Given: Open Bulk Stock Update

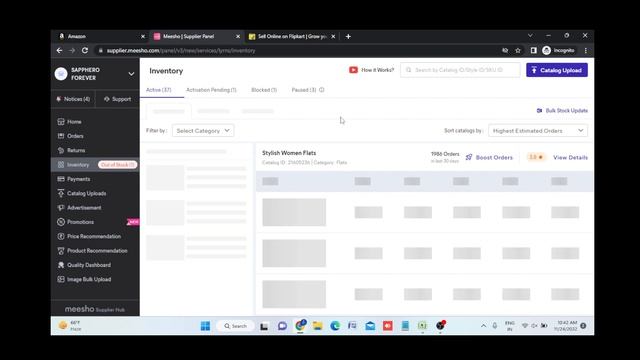Looking at the screenshot, I should click(562, 111).
